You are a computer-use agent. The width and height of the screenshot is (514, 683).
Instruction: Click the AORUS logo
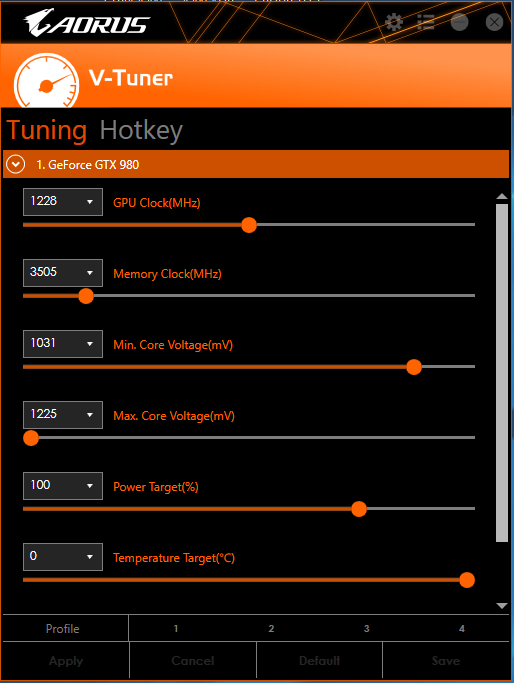(87, 23)
